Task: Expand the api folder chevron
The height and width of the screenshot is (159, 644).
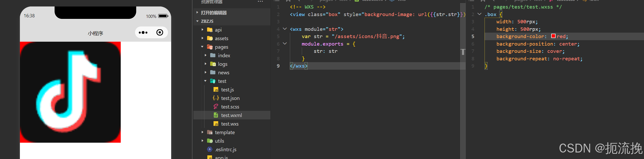Action: tap(202, 30)
